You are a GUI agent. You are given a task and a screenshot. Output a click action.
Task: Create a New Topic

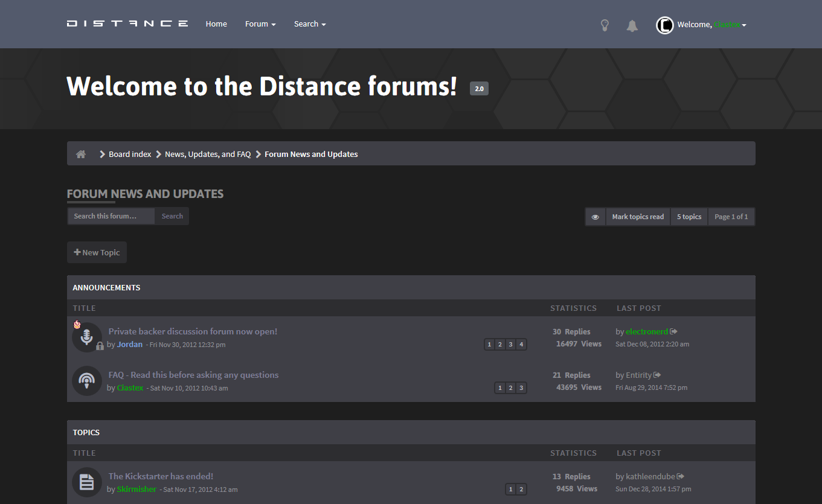97,252
